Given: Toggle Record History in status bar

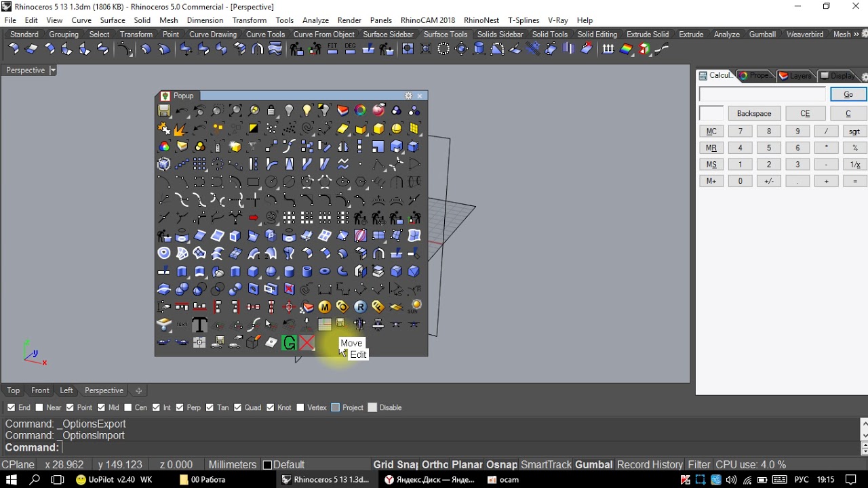Looking at the screenshot, I should point(650,465).
